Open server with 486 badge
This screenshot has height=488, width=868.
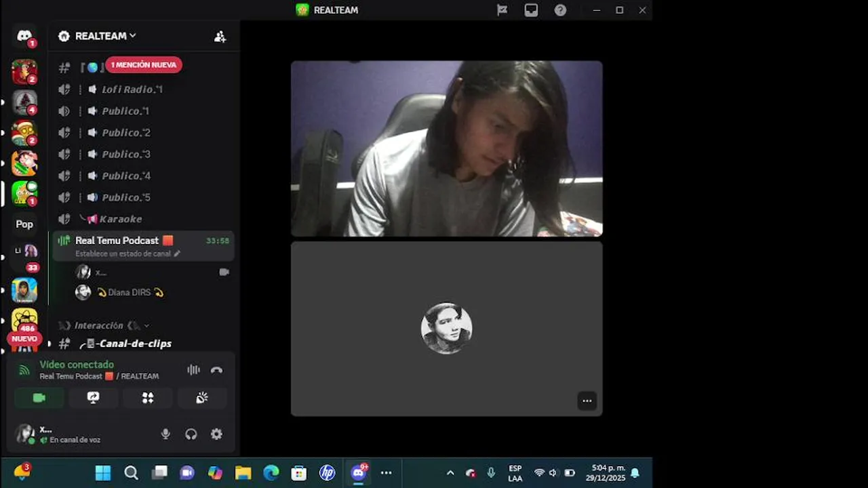(24, 320)
